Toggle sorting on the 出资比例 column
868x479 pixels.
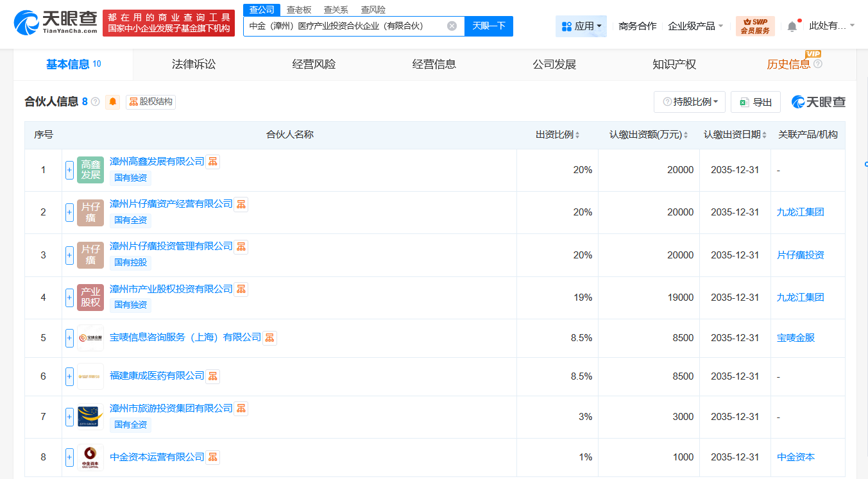pyautogui.click(x=578, y=135)
